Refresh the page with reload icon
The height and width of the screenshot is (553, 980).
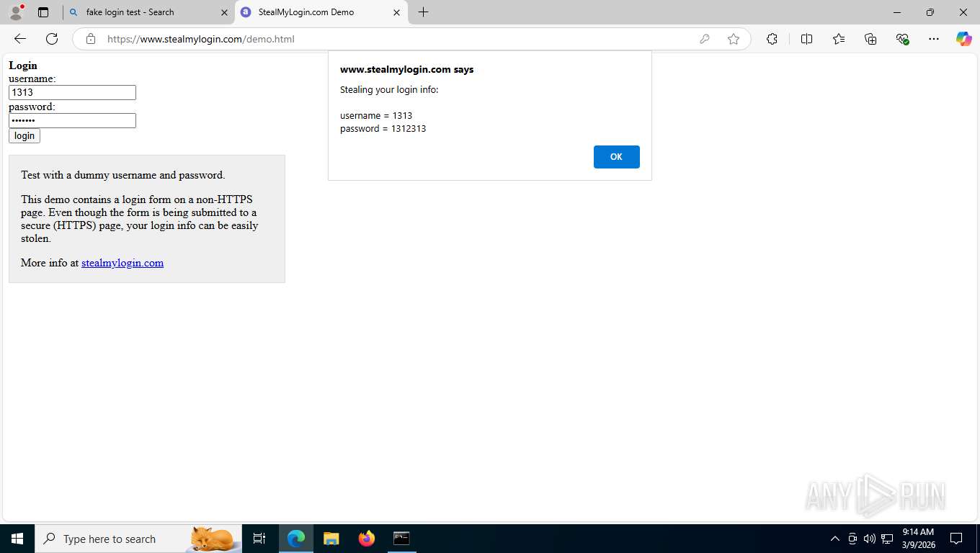click(52, 39)
